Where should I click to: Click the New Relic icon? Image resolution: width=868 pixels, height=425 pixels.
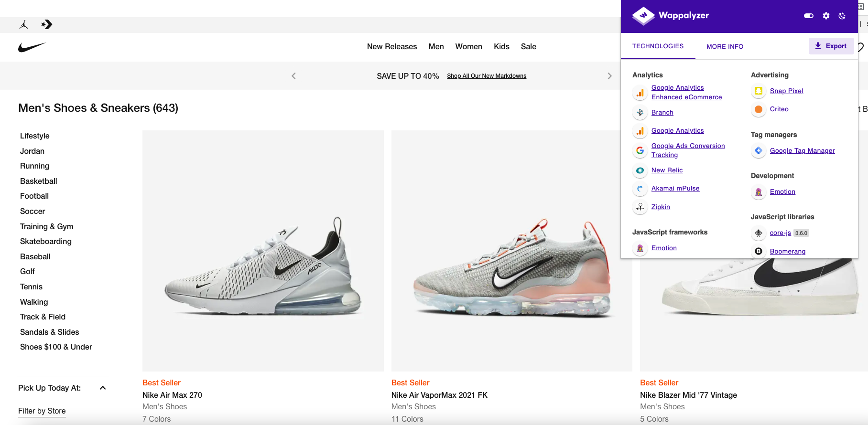640,170
